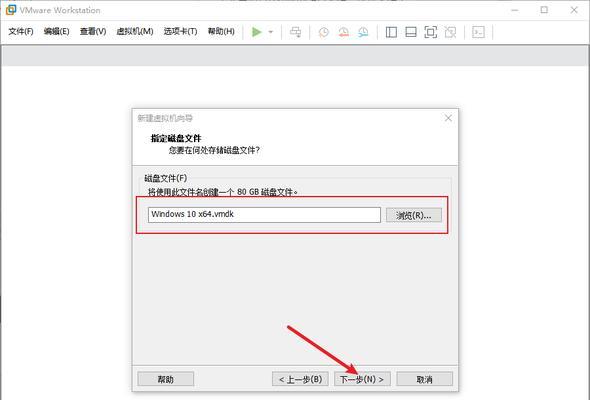The height and width of the screenshot is (400, 590).
Task: Click the disk file name input field
Action: (264, 214)
